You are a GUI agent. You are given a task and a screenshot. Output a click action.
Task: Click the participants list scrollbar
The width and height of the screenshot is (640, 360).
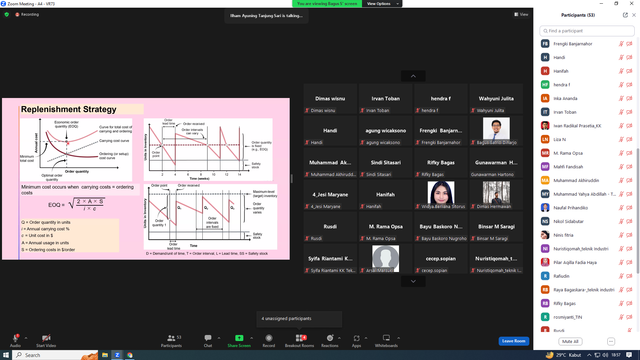tap(638, 210)
